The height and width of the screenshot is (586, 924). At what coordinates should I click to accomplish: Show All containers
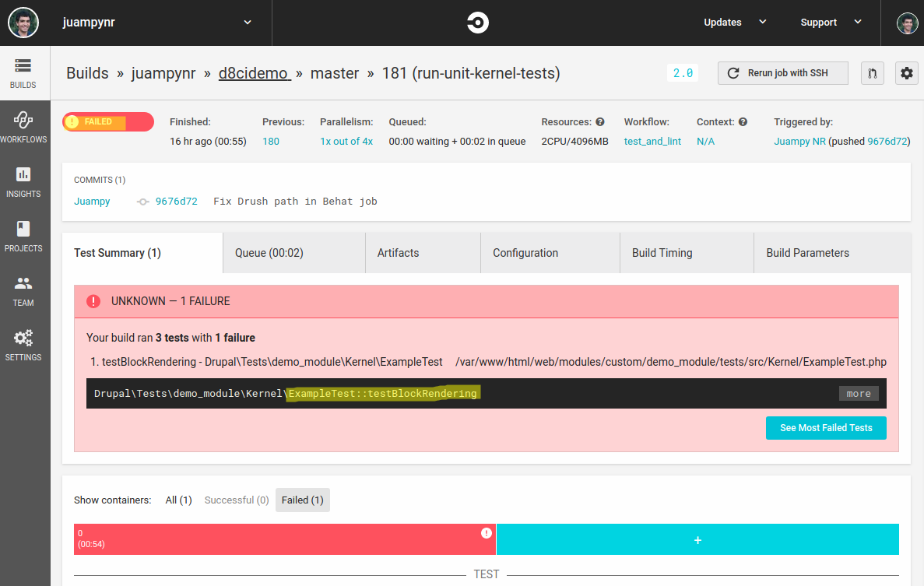coord(178,500)
